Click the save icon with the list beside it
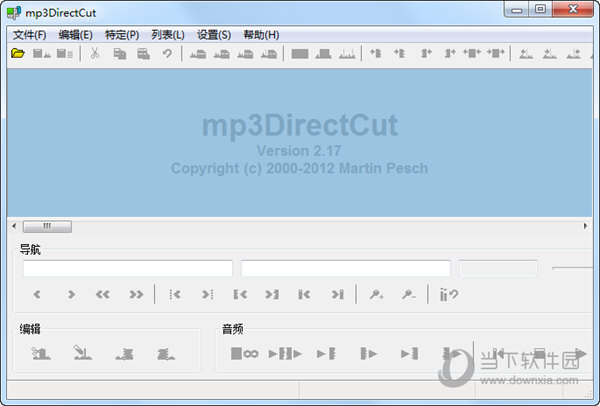600x406 pixels. point(65,54)
